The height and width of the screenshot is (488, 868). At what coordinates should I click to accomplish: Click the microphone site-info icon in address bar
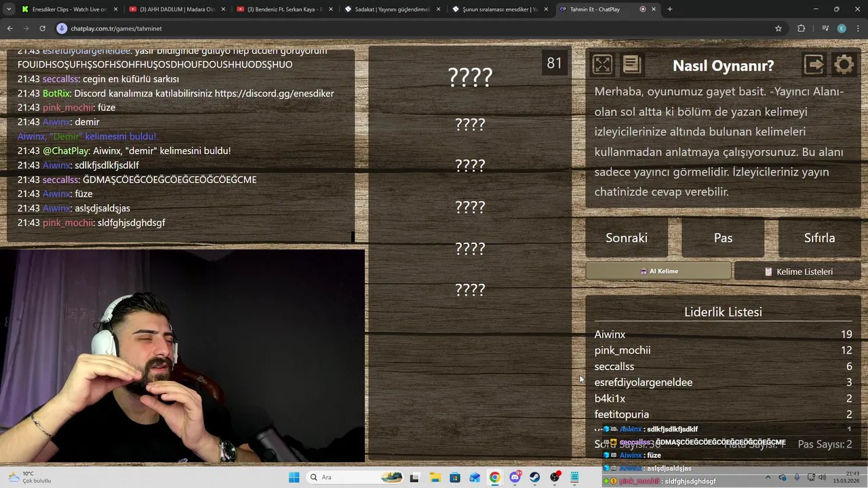[62, 28]
